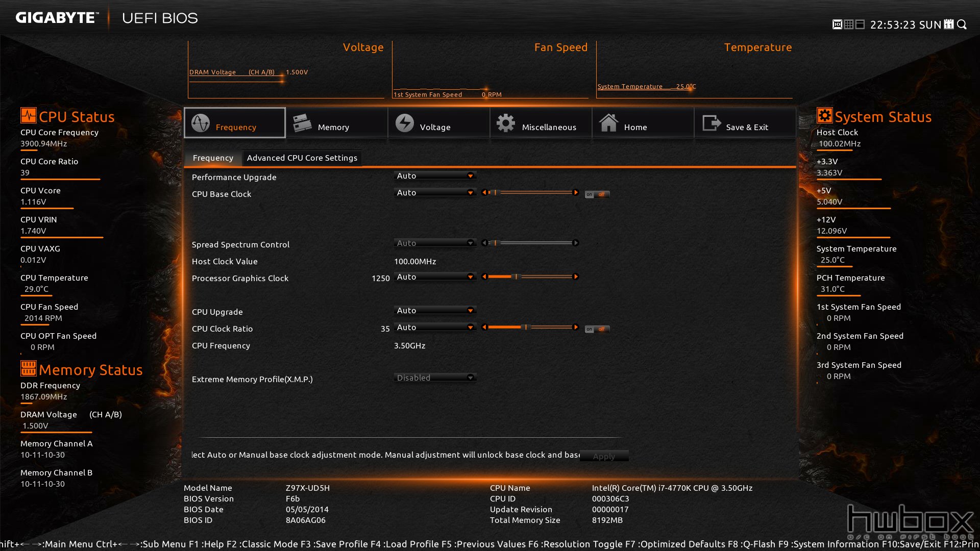The image size is (980, 551).
Task: Toggle the CPU Clock Ratio on/off switch
Action: click(x=597, y=329)
